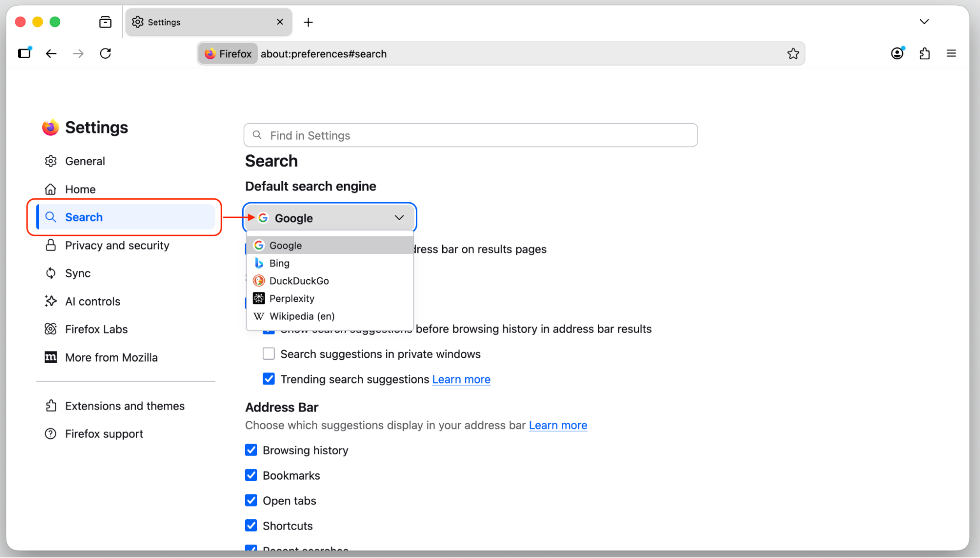Click the Sync arrows icon
This screenshot has width=980, height=558.
coord(50,273)
